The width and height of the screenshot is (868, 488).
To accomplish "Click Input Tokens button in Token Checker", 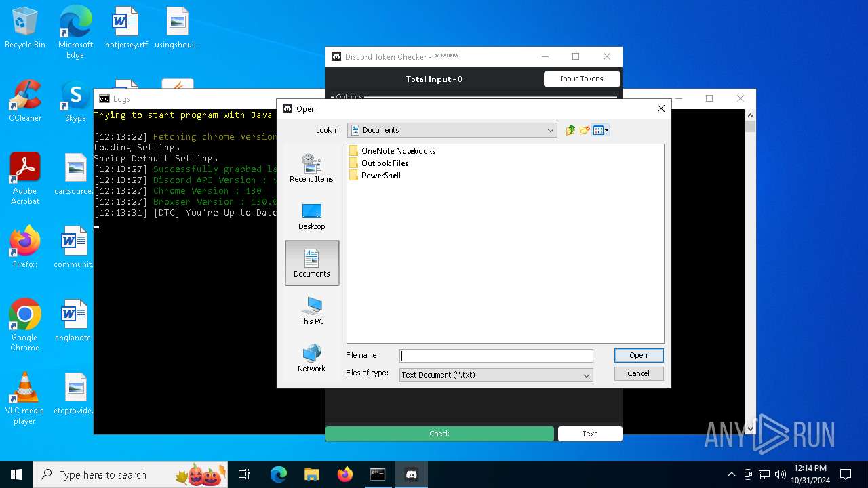I will [x=582, y=79].
